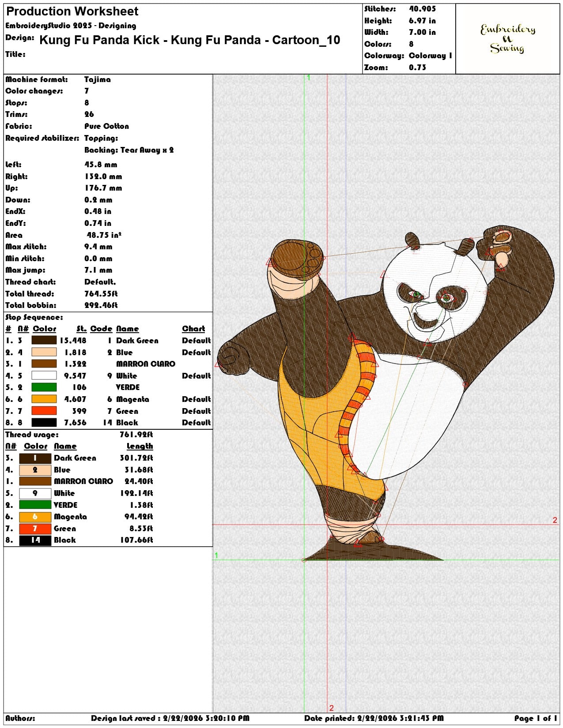Click the Black thread length 107.66ft

(x=136, y=540)
